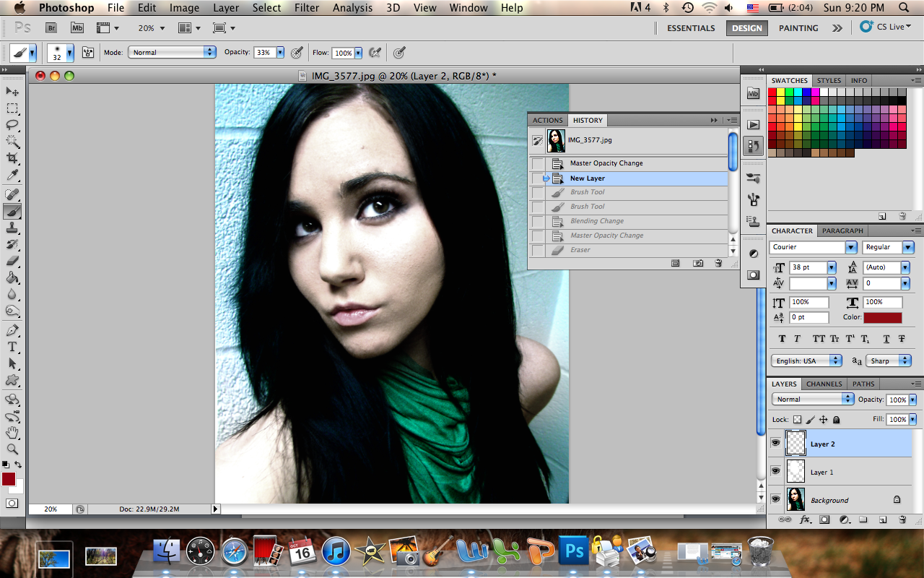This screenshot has width=924, height=578.
Task: Click the Add layer style fx icon
Action: coord(806,519)
